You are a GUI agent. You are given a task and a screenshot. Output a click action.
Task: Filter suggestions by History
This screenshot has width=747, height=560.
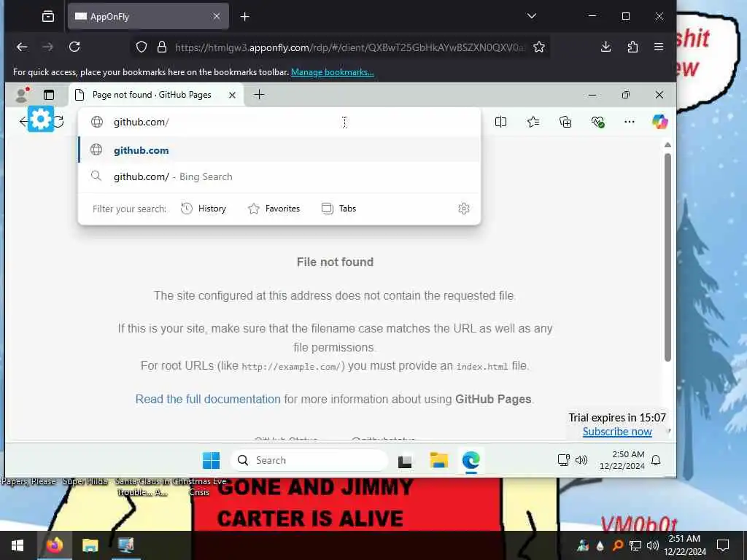tap(204, 209)
